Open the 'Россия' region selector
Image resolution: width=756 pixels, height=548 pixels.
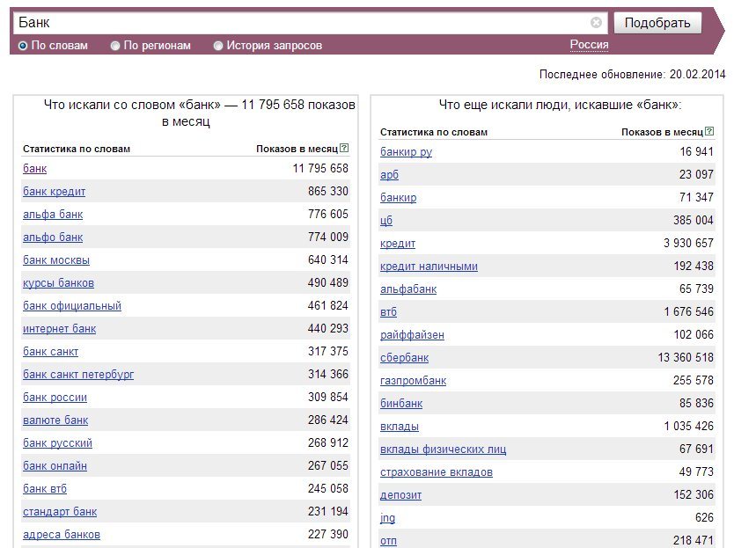[x=589, y=45]
